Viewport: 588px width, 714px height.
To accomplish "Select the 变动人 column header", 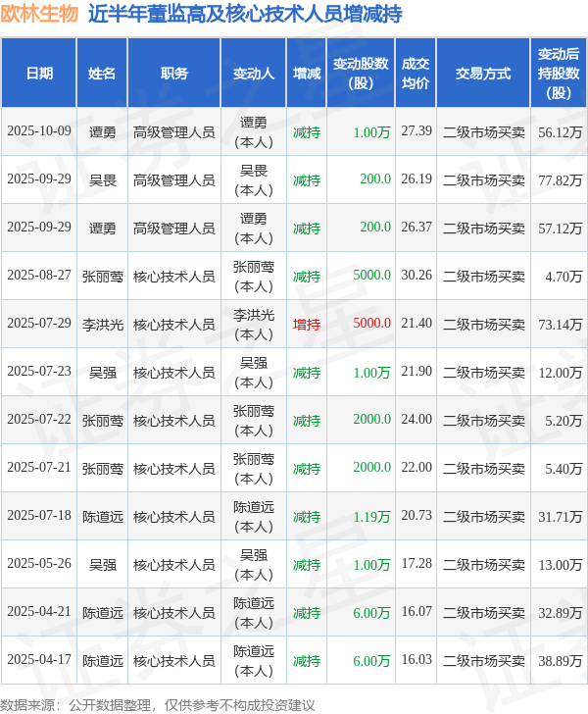I will pos(254,74).
